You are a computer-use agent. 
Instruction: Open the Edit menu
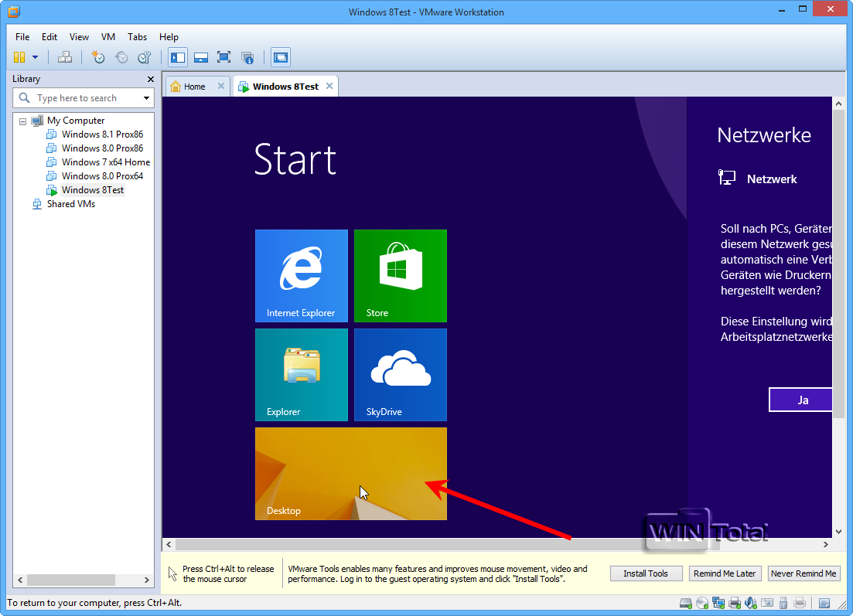click(x=49, y=37)
